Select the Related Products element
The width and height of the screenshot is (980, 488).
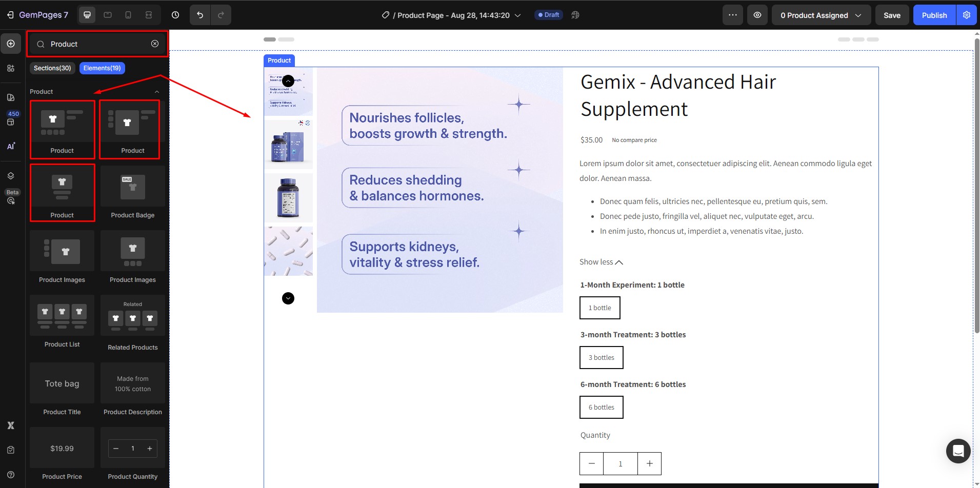click(133, 323)
